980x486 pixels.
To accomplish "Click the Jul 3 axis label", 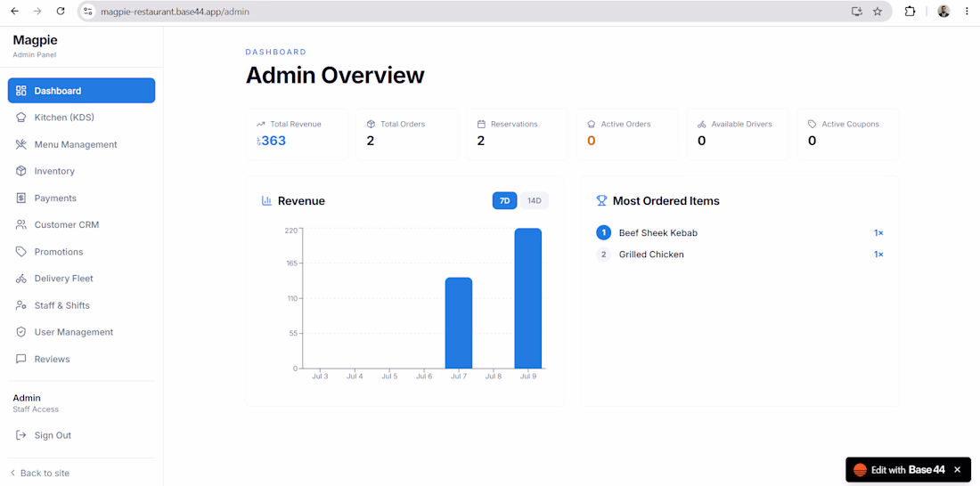I will tap(320, 376).
